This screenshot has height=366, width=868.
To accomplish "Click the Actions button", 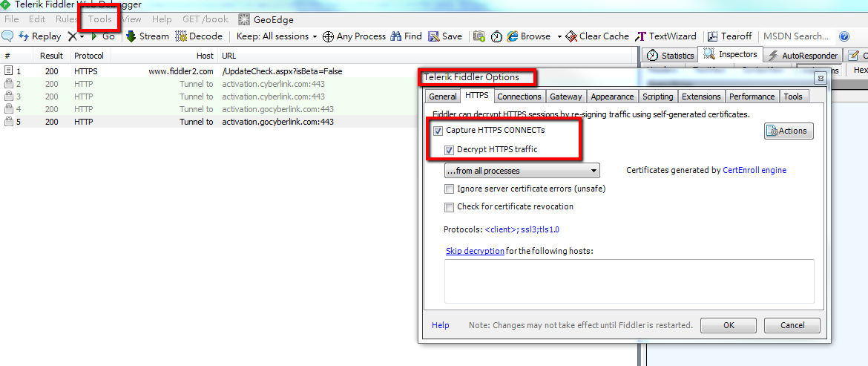I will click(x=789, y=131).
